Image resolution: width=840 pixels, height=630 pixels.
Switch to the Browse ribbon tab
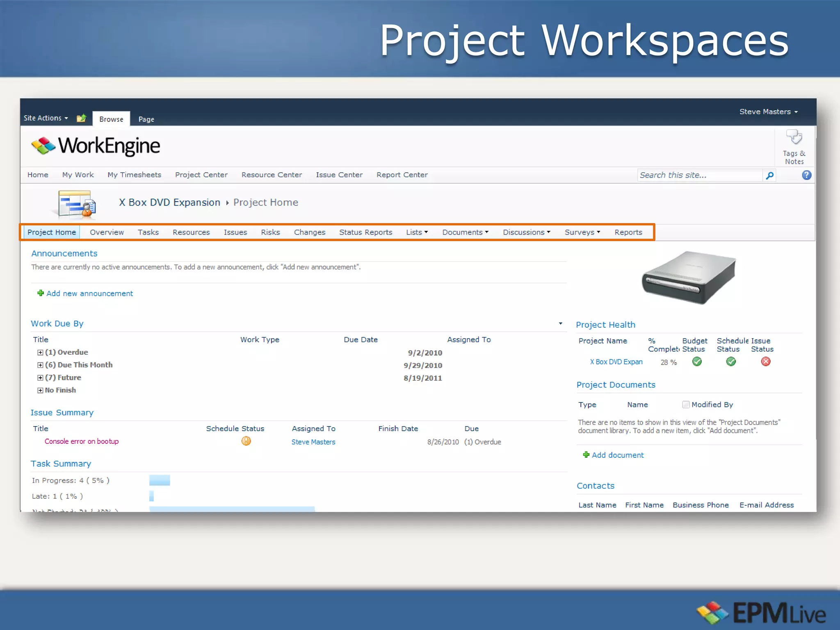coord(111,119)
